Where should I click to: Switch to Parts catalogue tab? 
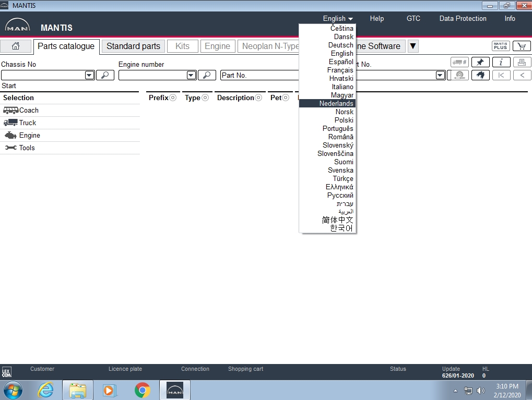tap(66, 46)
